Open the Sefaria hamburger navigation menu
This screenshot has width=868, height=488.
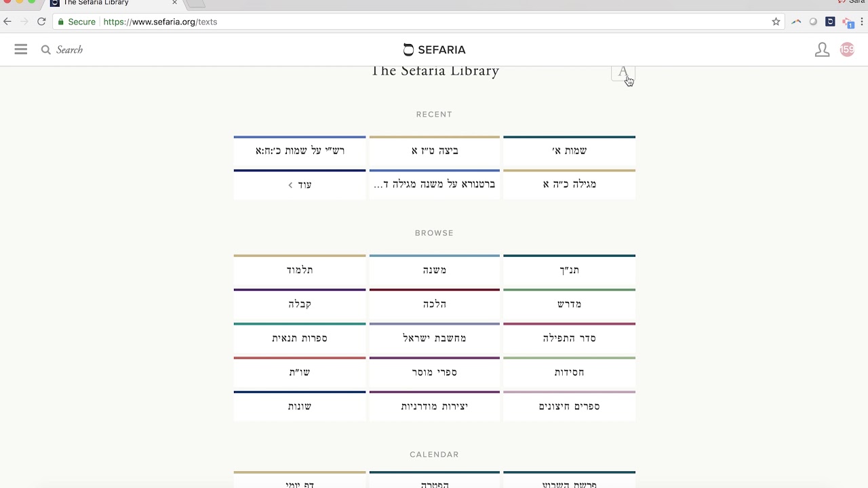tap(21, 49)
